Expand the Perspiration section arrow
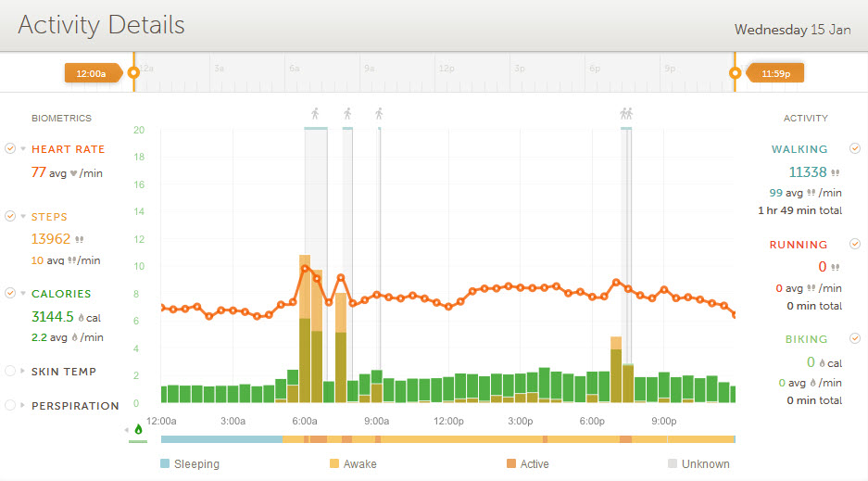This screenshot has height=481, width=868. pyautogui.click(x=23, y=406)
